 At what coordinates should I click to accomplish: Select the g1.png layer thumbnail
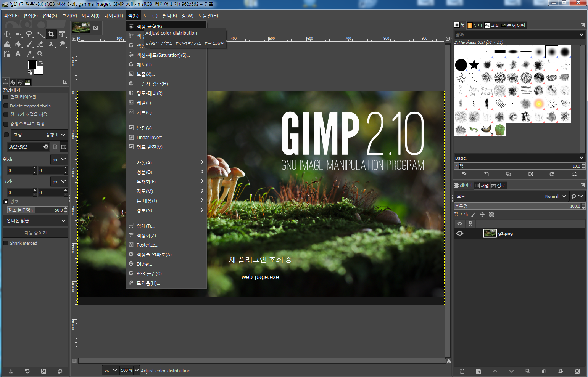[x=490, y=233]
